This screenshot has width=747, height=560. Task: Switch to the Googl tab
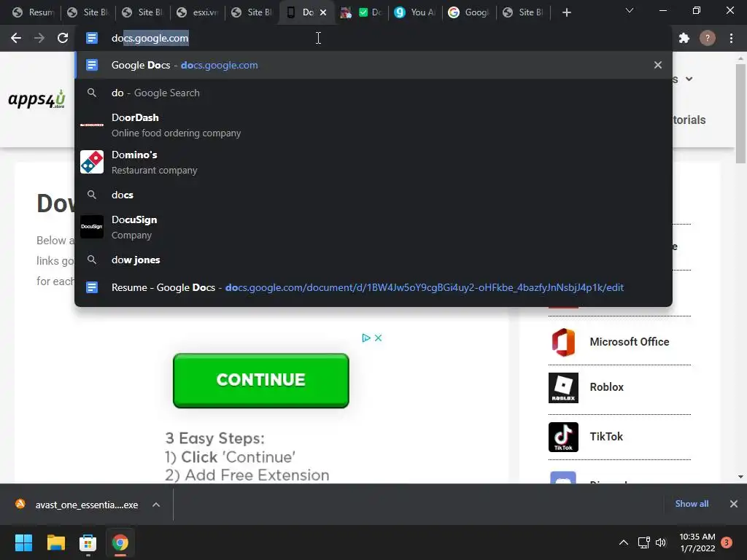click(x=469, y=12)
